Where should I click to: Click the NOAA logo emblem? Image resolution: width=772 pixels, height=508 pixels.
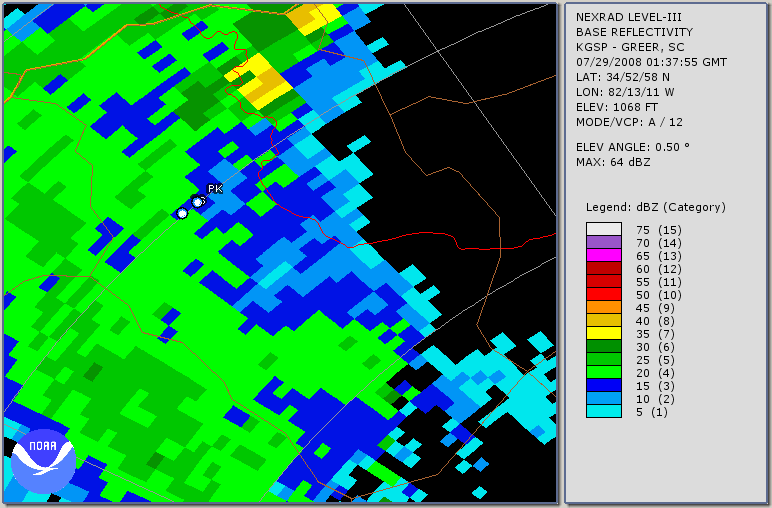coord(43,462)
